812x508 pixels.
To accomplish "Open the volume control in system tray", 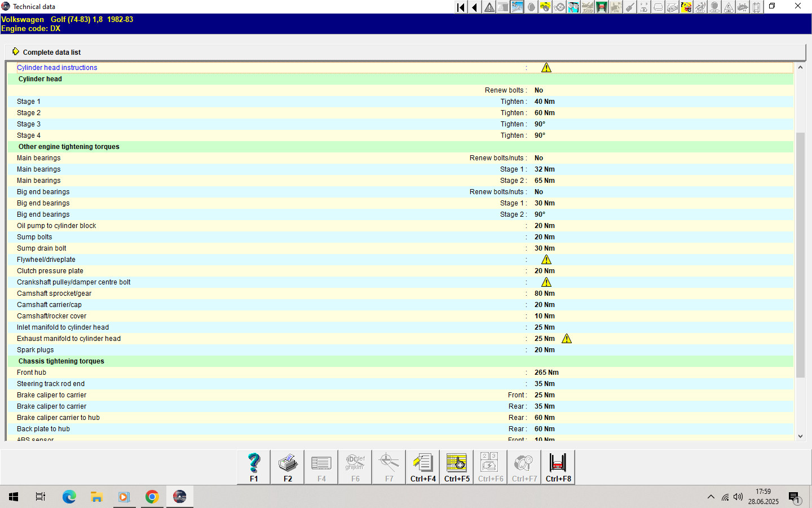I will click(x=738, y=497).
